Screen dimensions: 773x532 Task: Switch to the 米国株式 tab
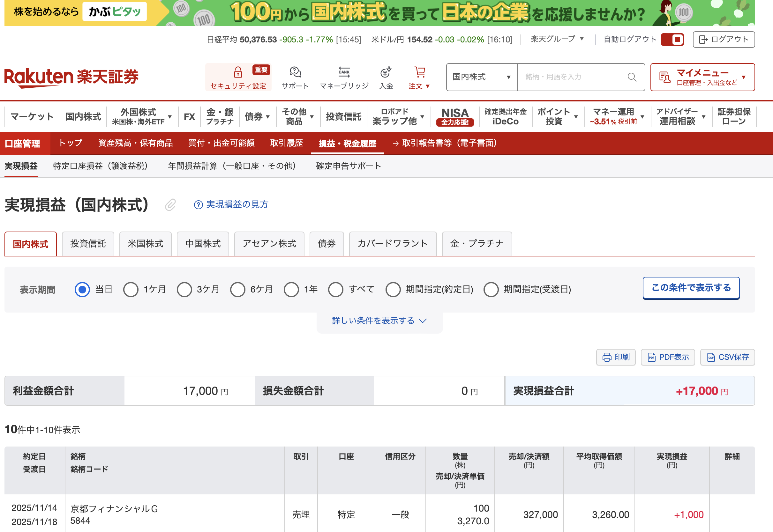point(146,244)
